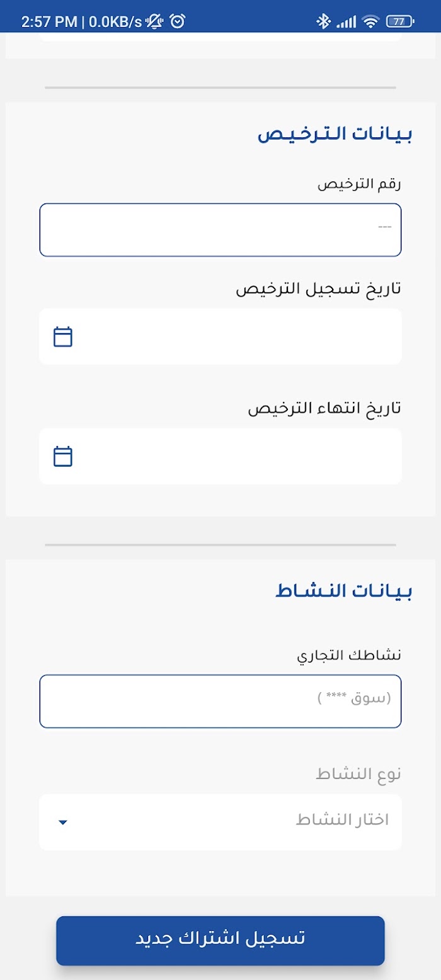Submit with تسجيل اشتراك جديد button

point(220,940)
